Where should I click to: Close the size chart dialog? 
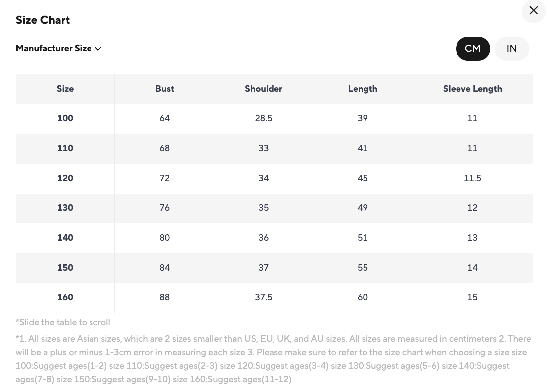pyautogui.click(x=533, y=11)
